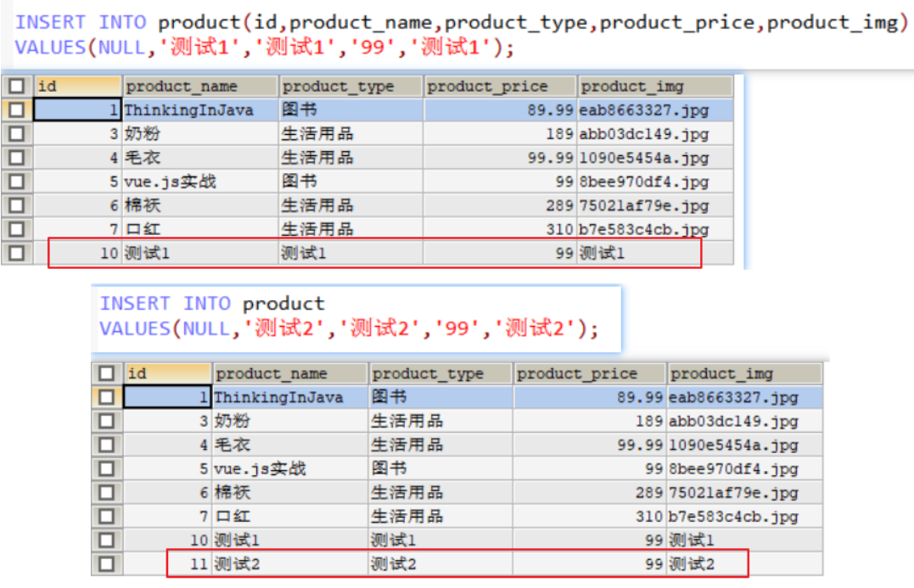Viewport: 914px width, 588px height.
Task: Sort by id column header in upper table
Action: pyautogui.click(x=77, y=87)
